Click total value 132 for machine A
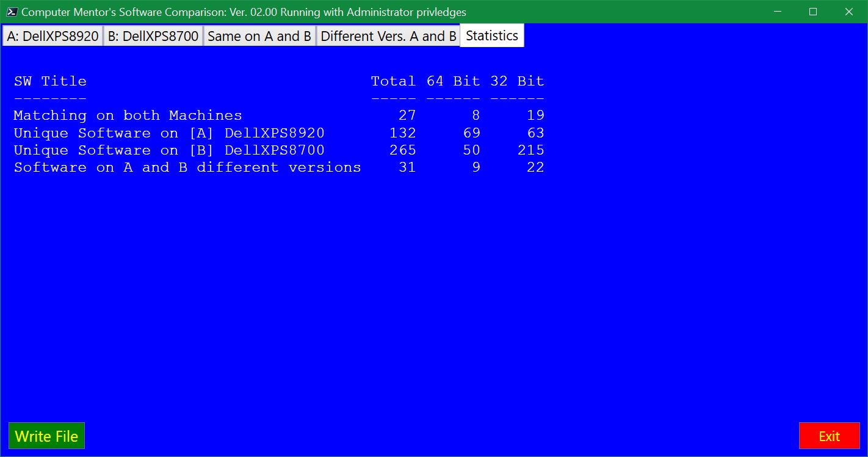Image resolution: width=868 pixels, height=457 pixels. click(x=402, y=133)
